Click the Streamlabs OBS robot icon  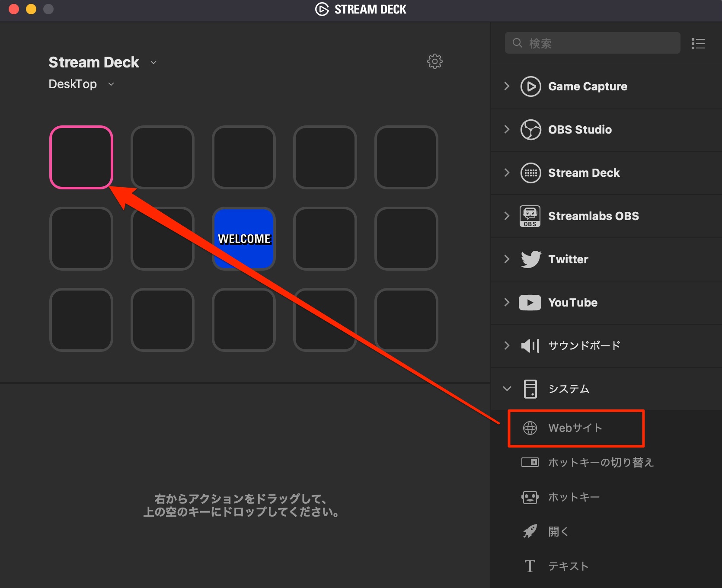click(530, 216)
